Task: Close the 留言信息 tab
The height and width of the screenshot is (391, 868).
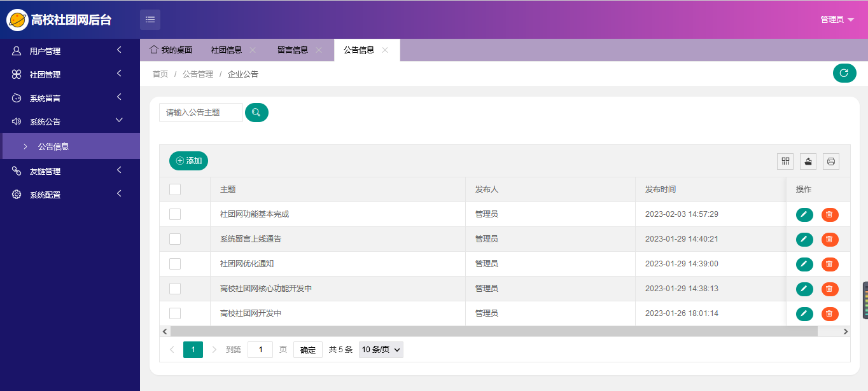Action: tap(319, 50)
